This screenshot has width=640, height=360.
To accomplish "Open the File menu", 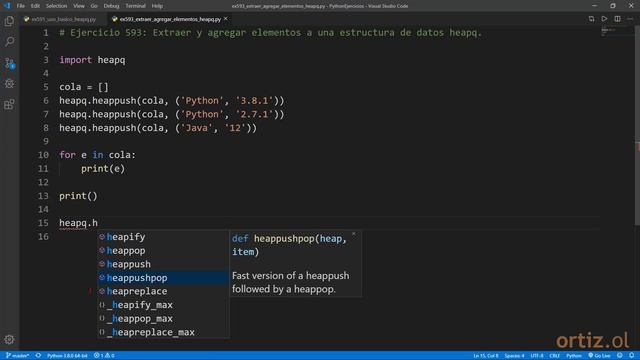I will pos(20,6).
